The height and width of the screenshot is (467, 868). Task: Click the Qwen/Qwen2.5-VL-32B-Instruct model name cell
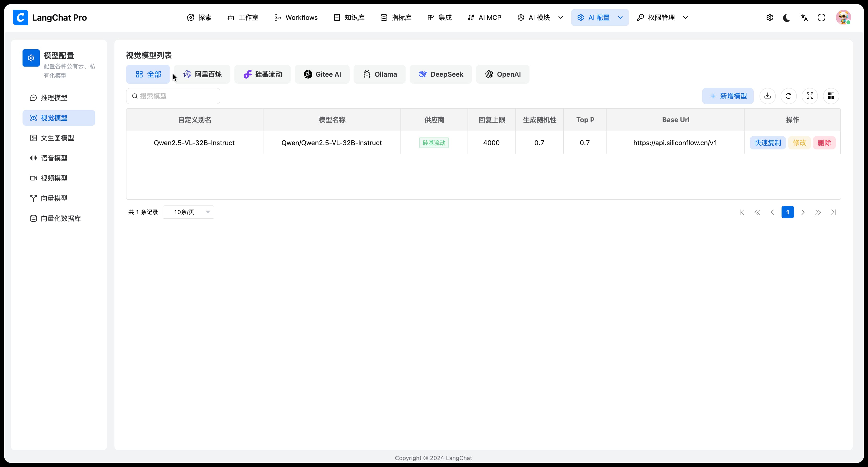point(332,143)
